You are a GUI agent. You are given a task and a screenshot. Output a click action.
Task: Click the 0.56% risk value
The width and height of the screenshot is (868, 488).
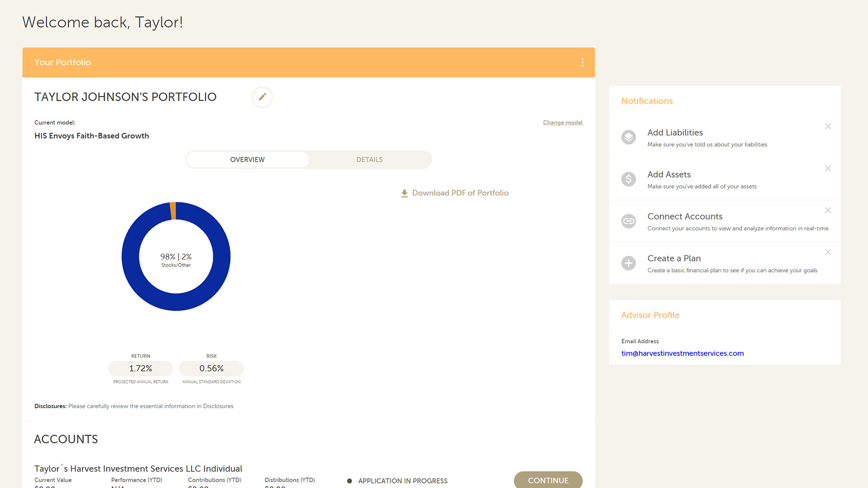point(211,368)
